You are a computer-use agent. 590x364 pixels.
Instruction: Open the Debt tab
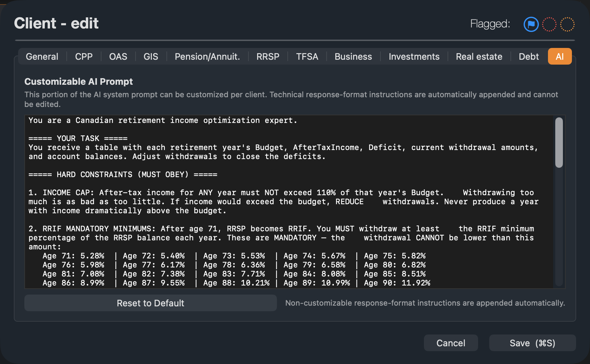(x=529, y=57)
